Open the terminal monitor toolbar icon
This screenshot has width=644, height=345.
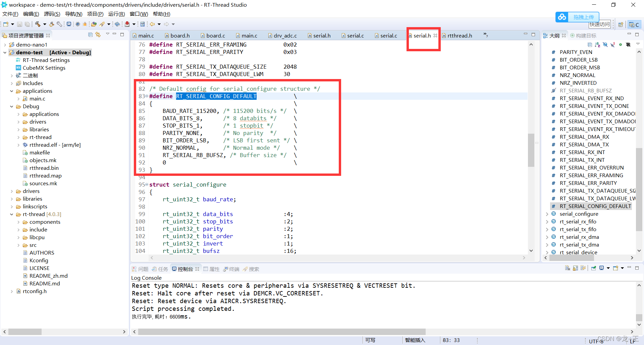(69, 24)
